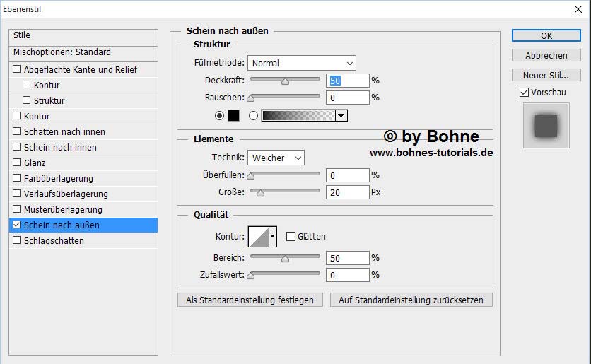Select the solid color radio button

219,115
